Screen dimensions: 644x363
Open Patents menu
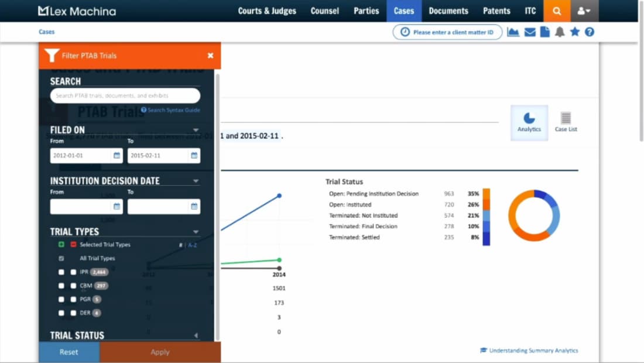coord(496,11)
